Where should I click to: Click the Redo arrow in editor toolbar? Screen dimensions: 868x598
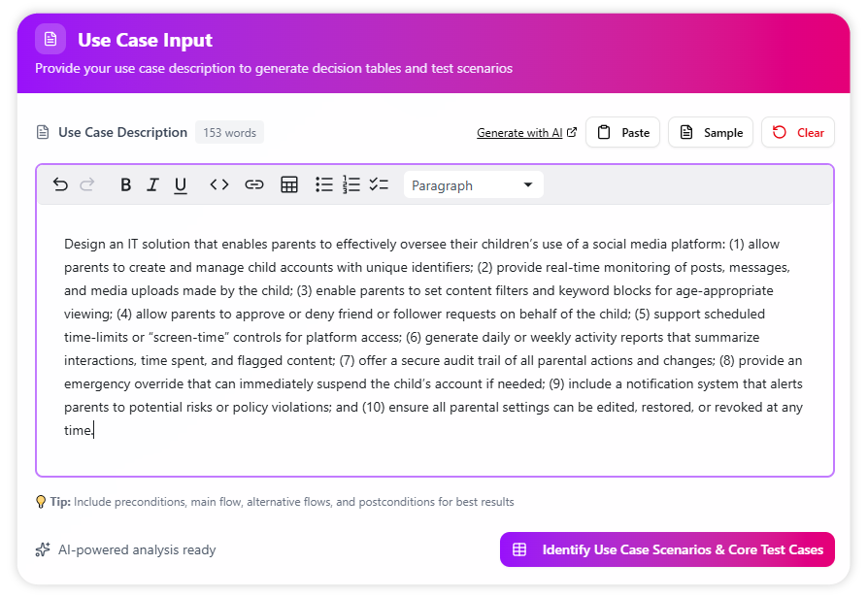[87, 185]
